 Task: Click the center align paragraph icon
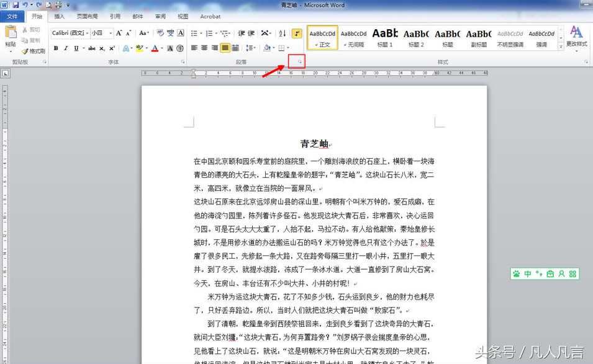(204, 48)
